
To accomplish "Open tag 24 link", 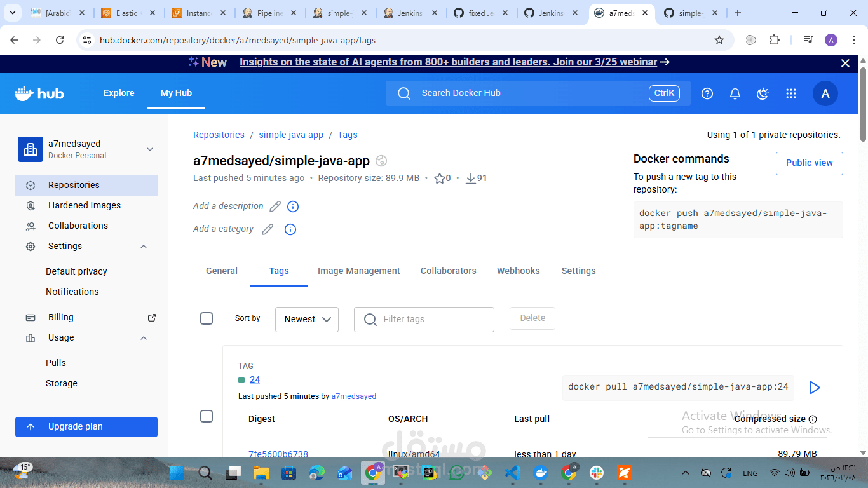I will (x=255, y=380).
